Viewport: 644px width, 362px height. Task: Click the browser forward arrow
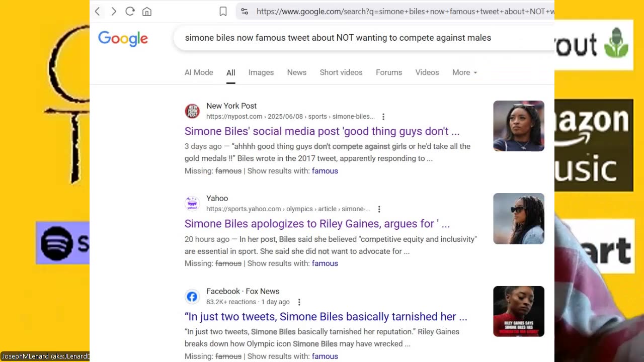click(x=114, y=12)
